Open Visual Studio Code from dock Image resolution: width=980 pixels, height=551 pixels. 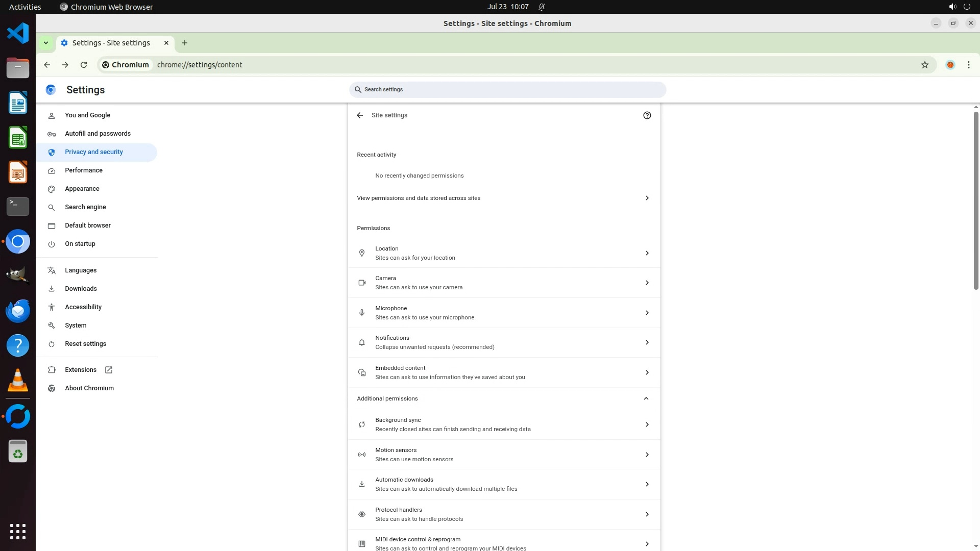pyautogui.click(x=18, y=34)
